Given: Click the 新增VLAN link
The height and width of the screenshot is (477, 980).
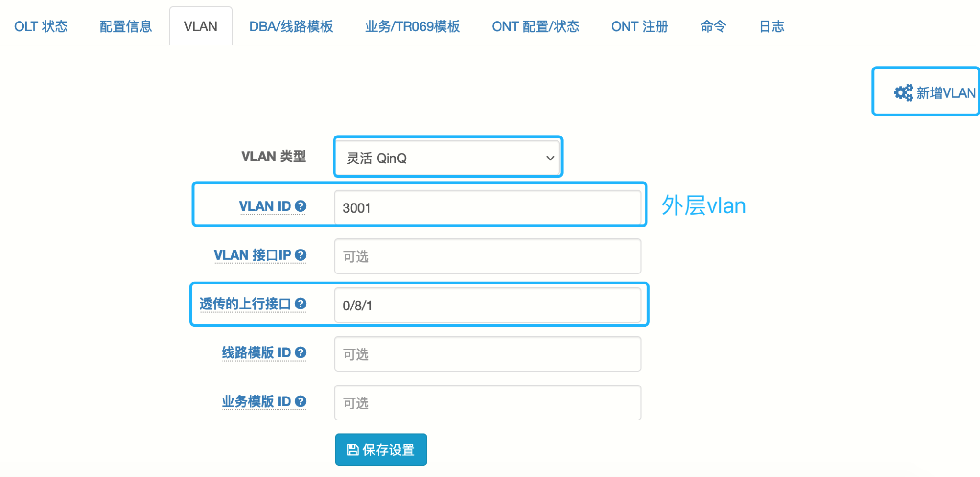Looking at the screenshot, I should (x=946, y=92).
